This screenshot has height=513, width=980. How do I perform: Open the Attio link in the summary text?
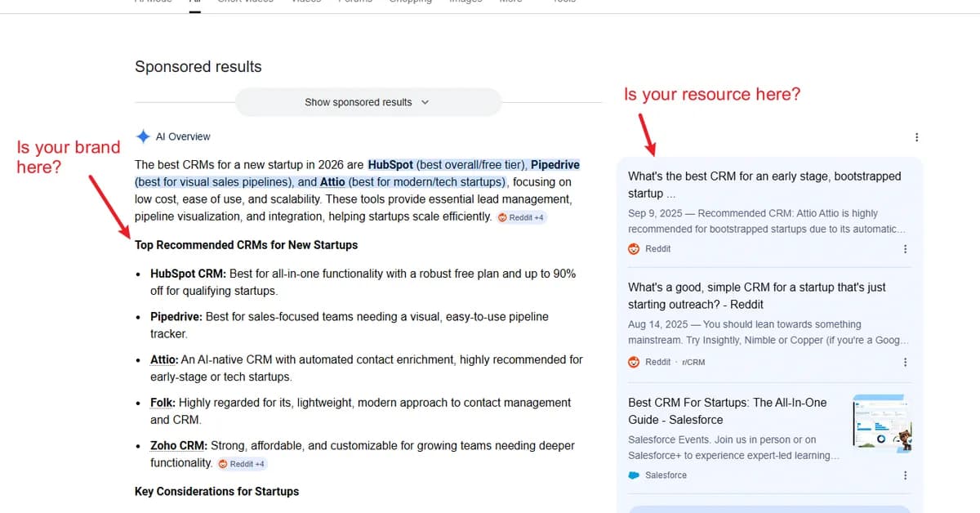pos(332,181)
